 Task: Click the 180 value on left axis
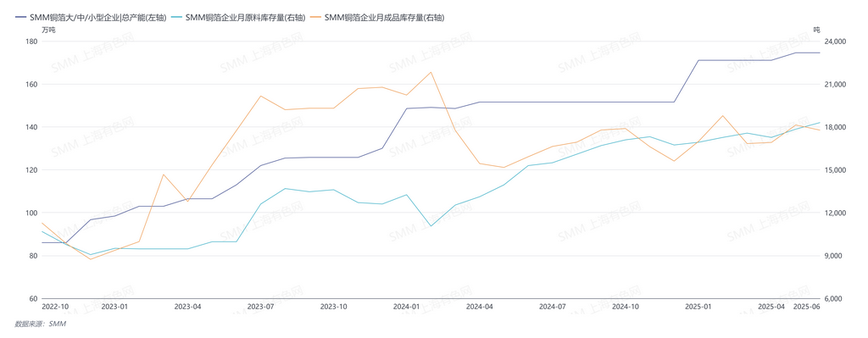point(31,42)
